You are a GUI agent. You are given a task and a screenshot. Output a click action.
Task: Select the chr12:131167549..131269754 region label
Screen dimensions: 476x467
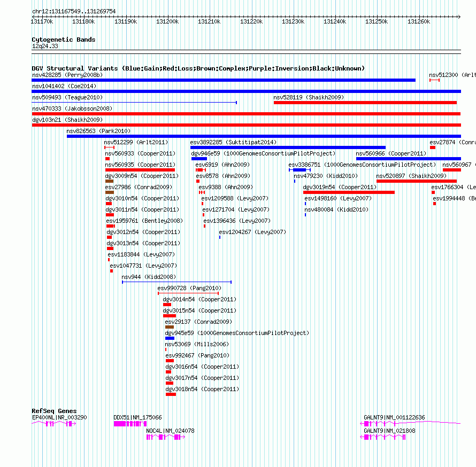[x=74, y=11]
